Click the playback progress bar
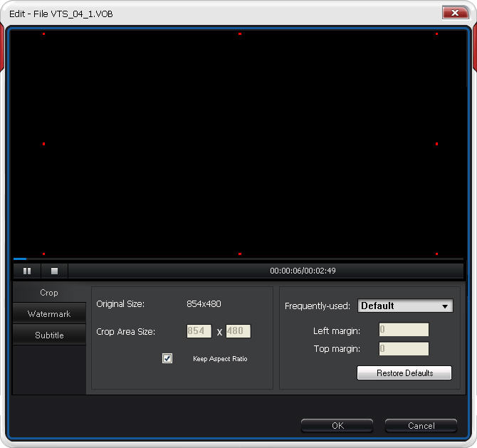Screen dimensions: 477x448 point(238,259)
